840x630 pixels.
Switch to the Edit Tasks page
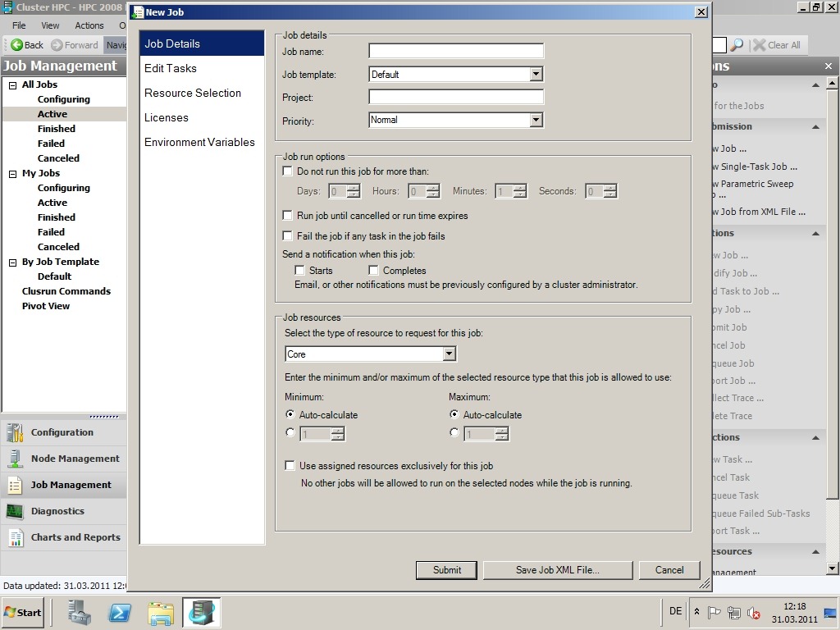(171, 68)
